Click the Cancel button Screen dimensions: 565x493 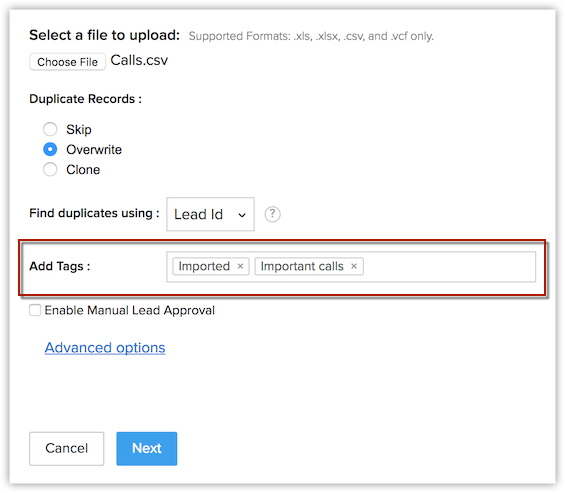click(67, 448)
